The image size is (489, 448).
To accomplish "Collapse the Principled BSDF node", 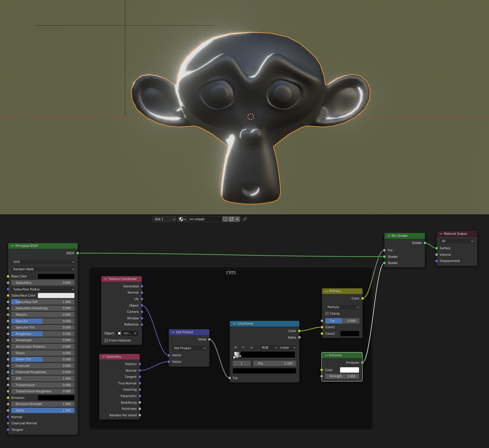I will pos(12,246).
